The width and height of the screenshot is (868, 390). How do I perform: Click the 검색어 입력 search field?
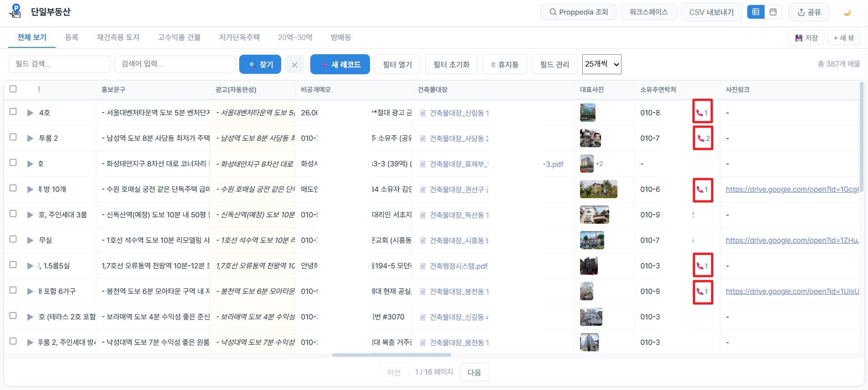coord(175,64)
